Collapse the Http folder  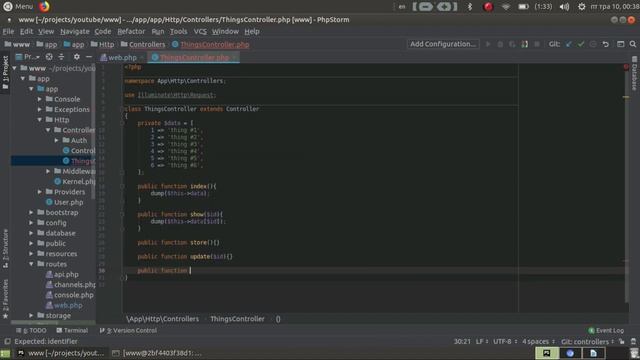point(40,120)
